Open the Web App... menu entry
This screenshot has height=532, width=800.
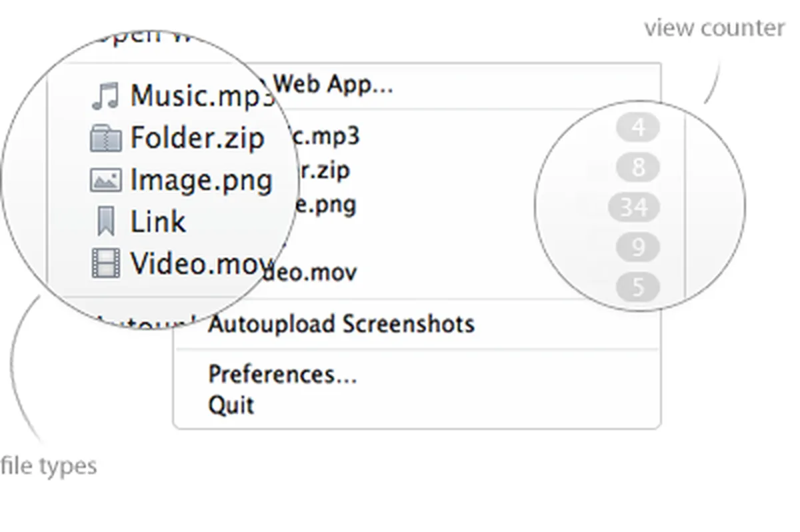click(333, 85)
